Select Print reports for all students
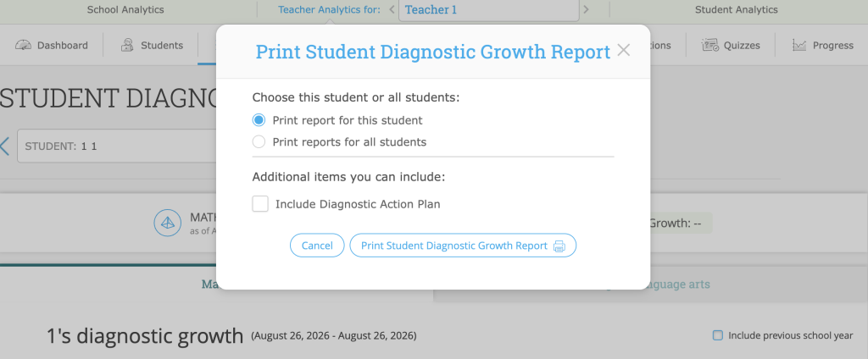 (x=259, y=141)
